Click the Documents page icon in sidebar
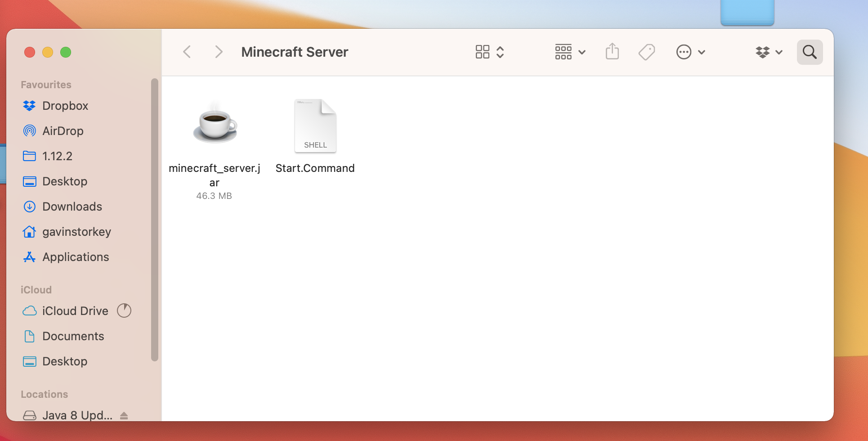 click(29, 336)
